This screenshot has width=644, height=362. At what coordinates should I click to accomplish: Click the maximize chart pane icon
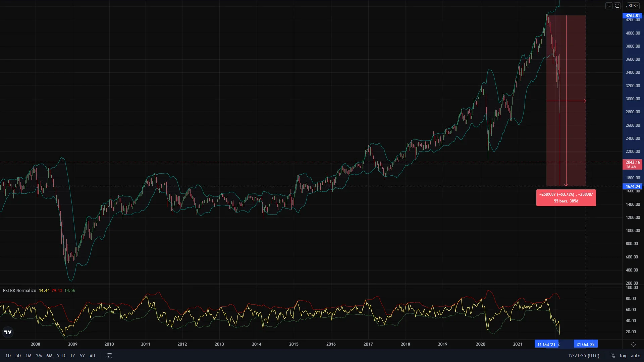tap(617, 6)
